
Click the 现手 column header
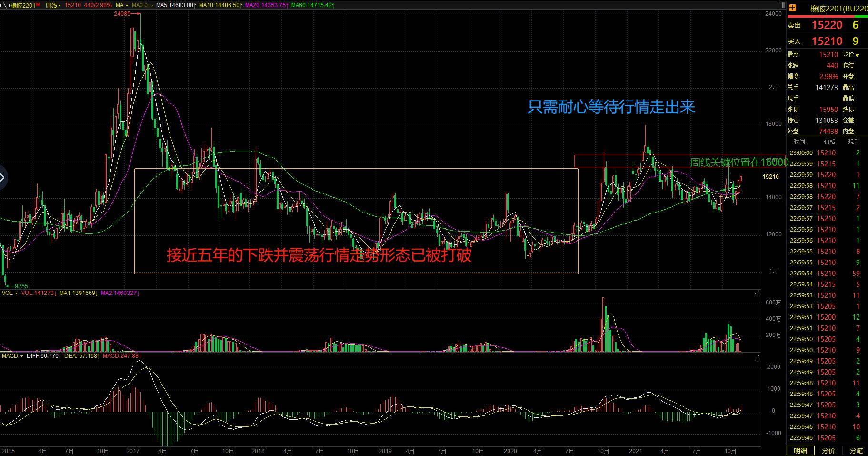[854, 142]
